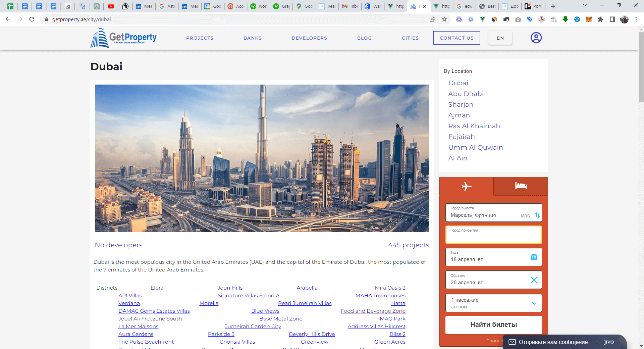This screenshot has width=644, height=349.
Task: Swap departure and arrival cities arrows
Action: pyautogui.click(x=537, y=215)
